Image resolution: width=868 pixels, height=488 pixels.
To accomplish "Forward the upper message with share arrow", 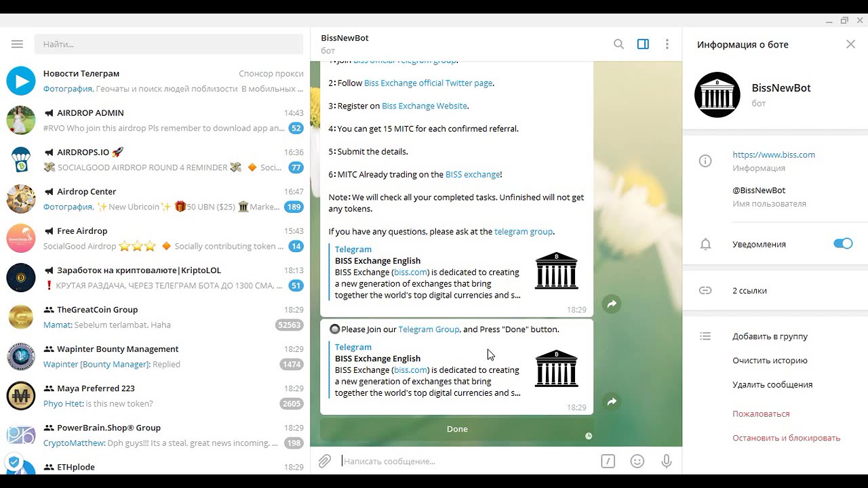I will click(x=612, y=304).
